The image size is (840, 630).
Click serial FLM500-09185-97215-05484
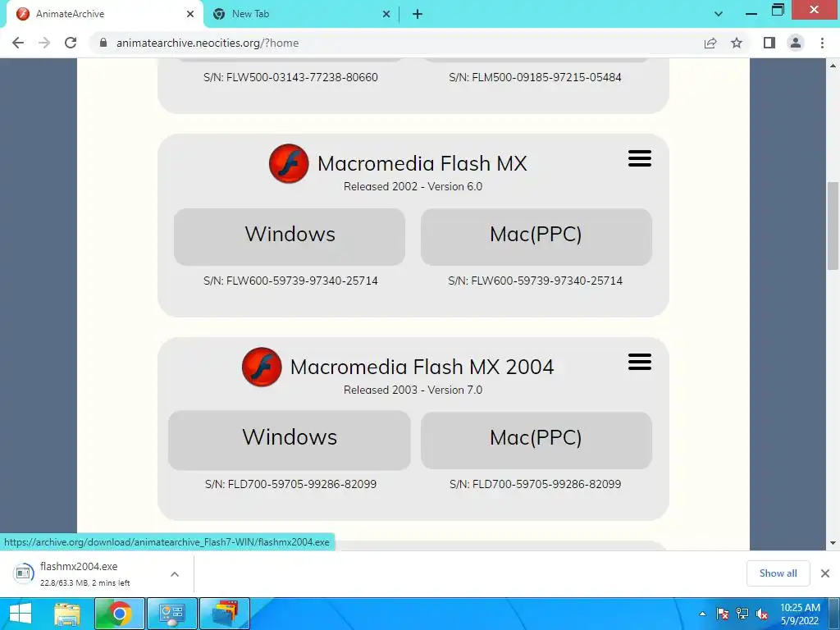tap(535, 77)
